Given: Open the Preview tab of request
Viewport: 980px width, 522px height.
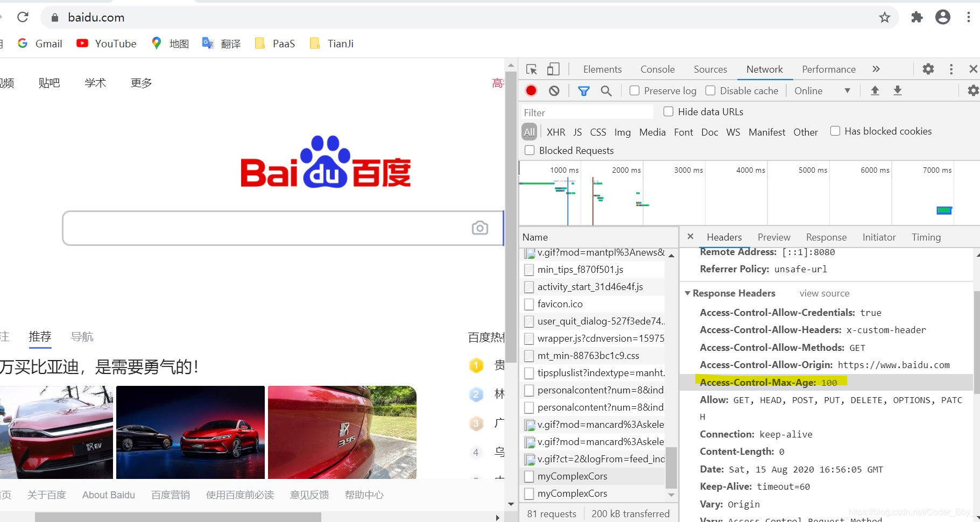Looking at the screenshot, I should pyautogui.click(x=774, y=237).
